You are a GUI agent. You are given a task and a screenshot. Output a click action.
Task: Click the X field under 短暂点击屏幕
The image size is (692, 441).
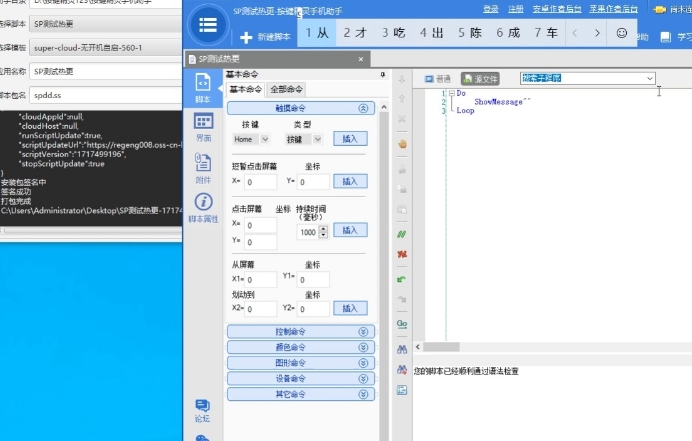coord(260,182)
